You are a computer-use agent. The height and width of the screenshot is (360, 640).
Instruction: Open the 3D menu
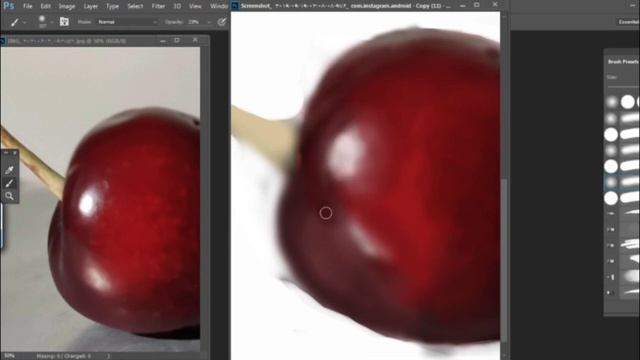tap(177, 6)
